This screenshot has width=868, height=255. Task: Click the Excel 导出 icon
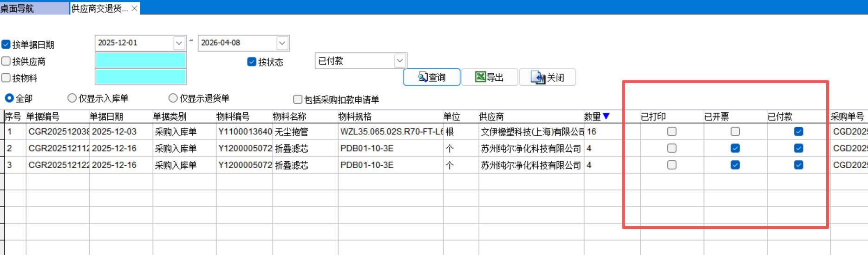point(480,77)
